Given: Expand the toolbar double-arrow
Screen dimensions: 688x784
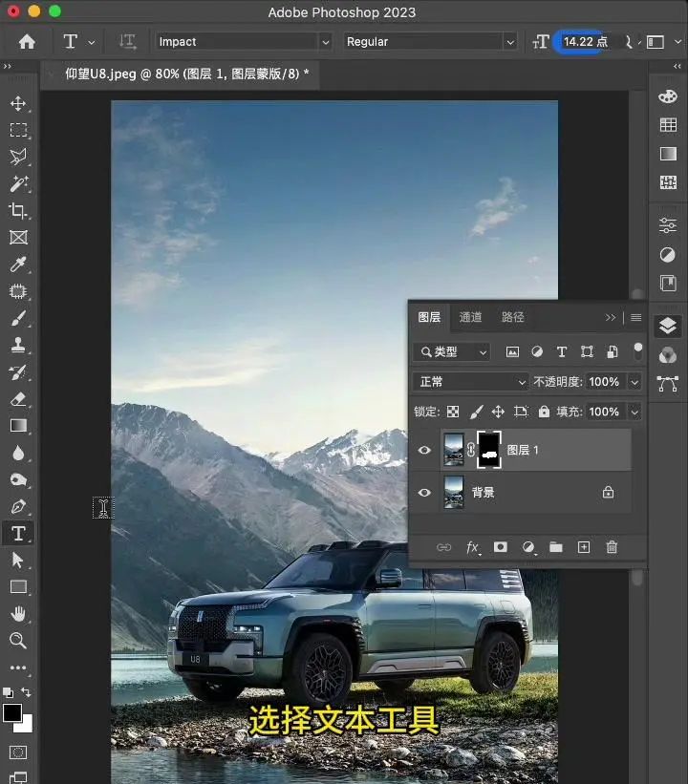Looking at the screenshot, I should coord(7,66).
